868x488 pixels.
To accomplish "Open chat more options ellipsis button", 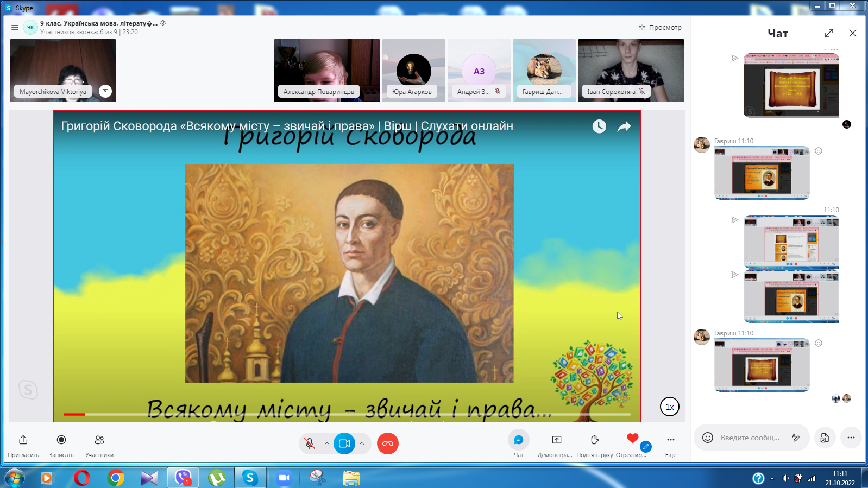I will coord(851,438).
